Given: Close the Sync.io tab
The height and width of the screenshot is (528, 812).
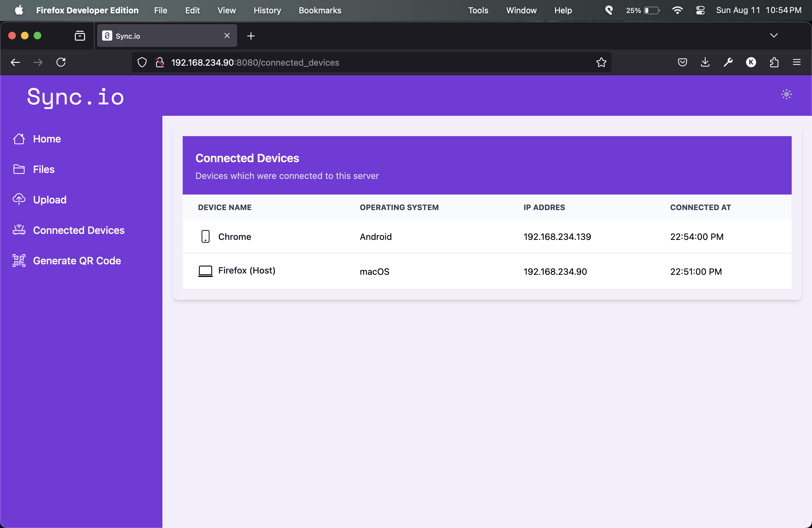Looking at the screenshot, I should click(227, 36).
